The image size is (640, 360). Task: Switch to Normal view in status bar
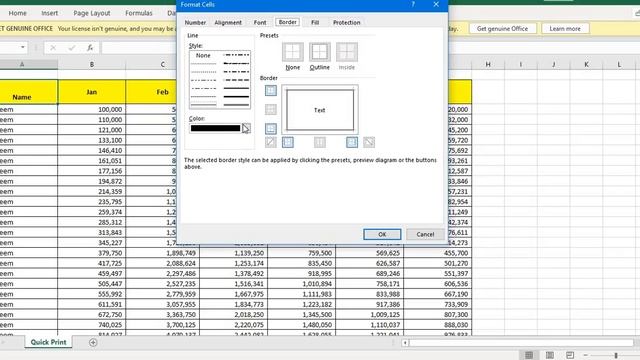[529, 355]
